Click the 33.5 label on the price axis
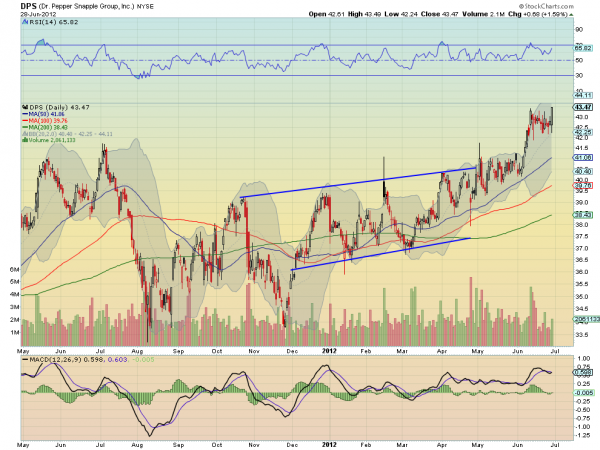Image resolution: width=600 pixels, height=450 pixels. click(x=581, y=334)
